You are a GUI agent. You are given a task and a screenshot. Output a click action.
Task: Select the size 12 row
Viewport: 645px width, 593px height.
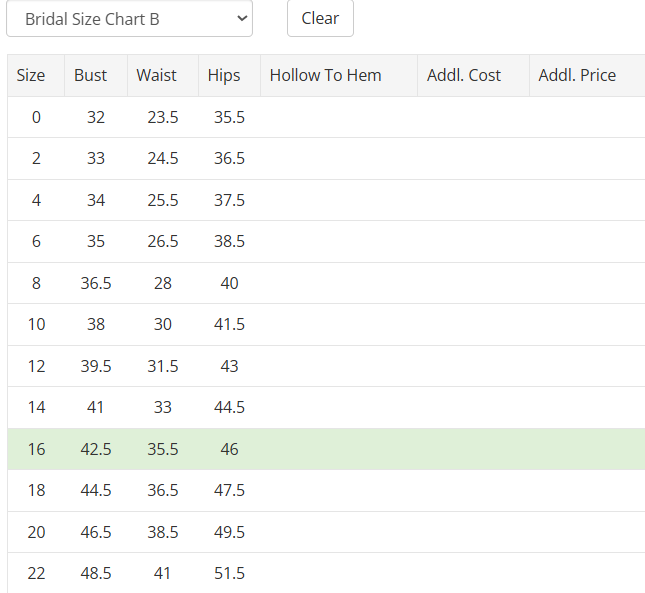pyautogui.click(x=326, y=366)
